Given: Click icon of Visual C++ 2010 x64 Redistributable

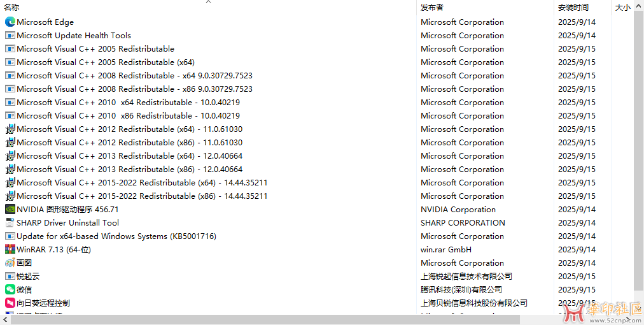Looking at the screenshot, I should [x=10, y=103].
